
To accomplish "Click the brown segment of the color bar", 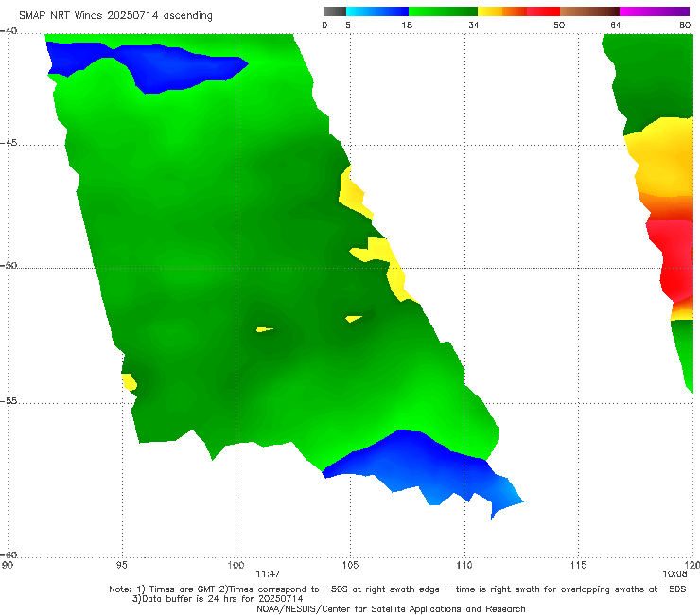I will [x=589, y=11].
